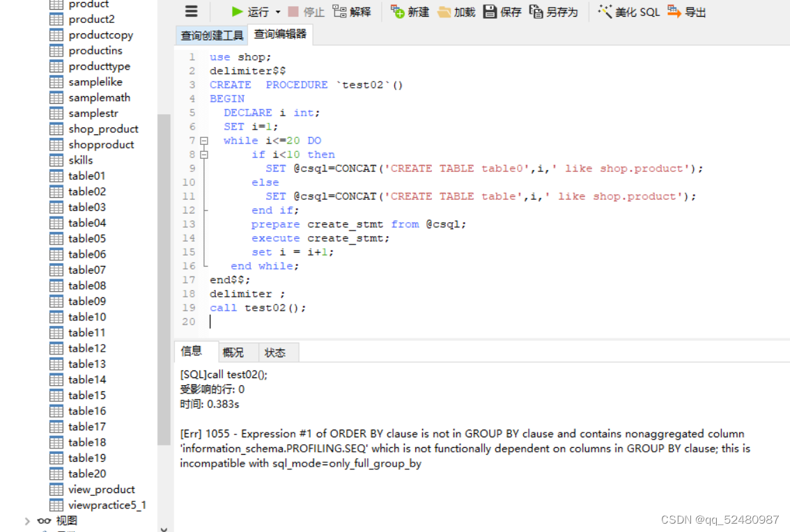
Task: Select the viewpractice5_1 table
Action: point(107,505)
